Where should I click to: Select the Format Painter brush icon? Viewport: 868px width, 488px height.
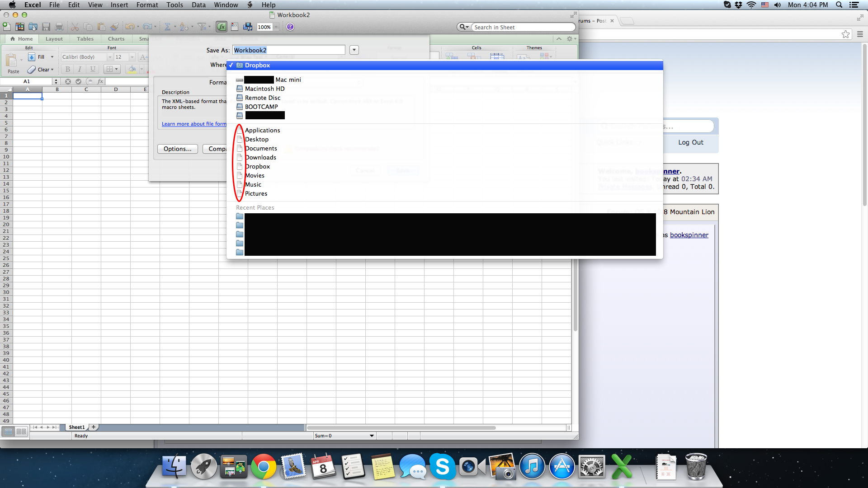point(114,27)
